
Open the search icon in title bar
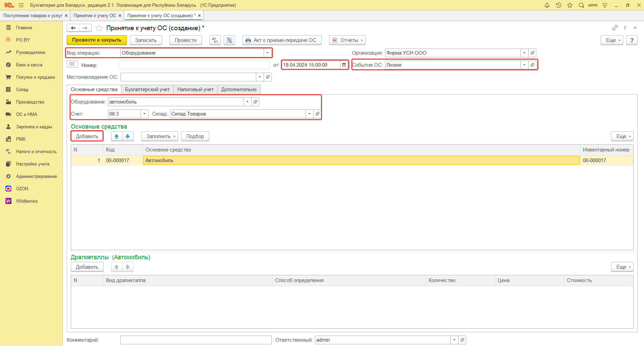click(x=581, y=5)
